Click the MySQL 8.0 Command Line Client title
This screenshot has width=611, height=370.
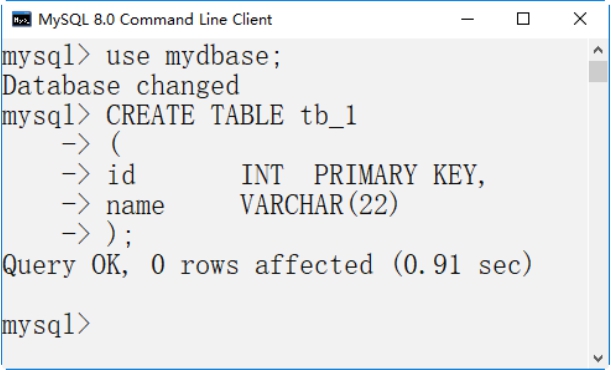[155, 19]
